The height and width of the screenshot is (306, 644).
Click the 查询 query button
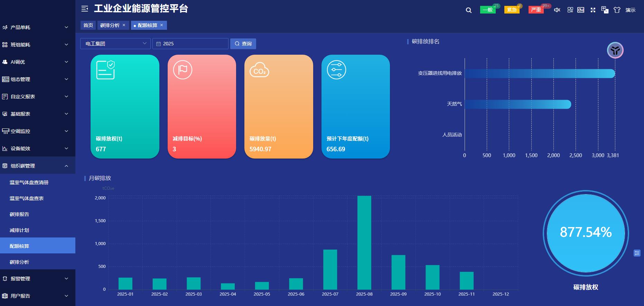243,44
